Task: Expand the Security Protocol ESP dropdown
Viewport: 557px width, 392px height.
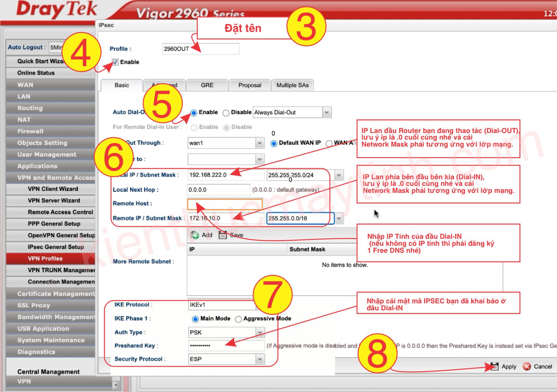Action: pyautogui.click(x=260, y=359)
